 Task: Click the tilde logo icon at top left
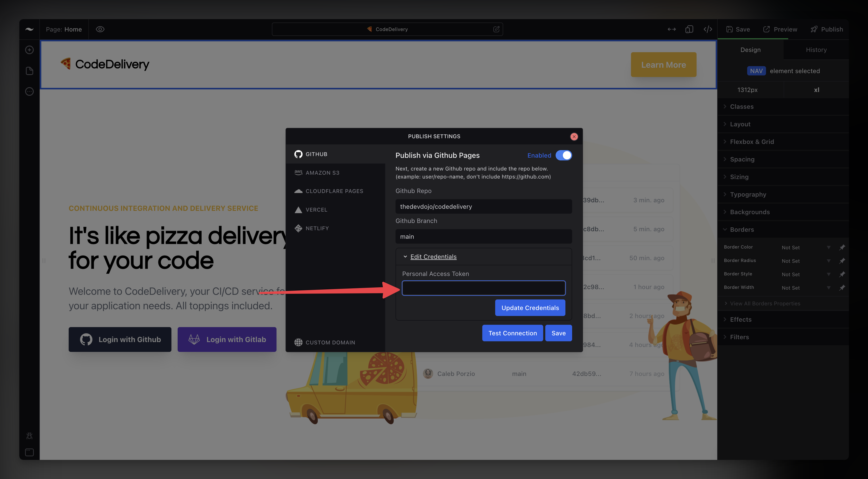tap(29, 29)
